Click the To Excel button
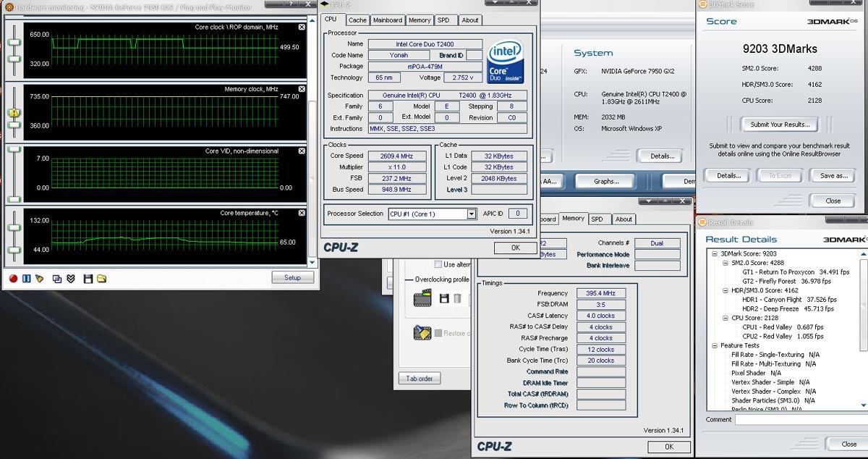Screen dimensions: 868x459 pyautogui.click(x=780, y=175)
